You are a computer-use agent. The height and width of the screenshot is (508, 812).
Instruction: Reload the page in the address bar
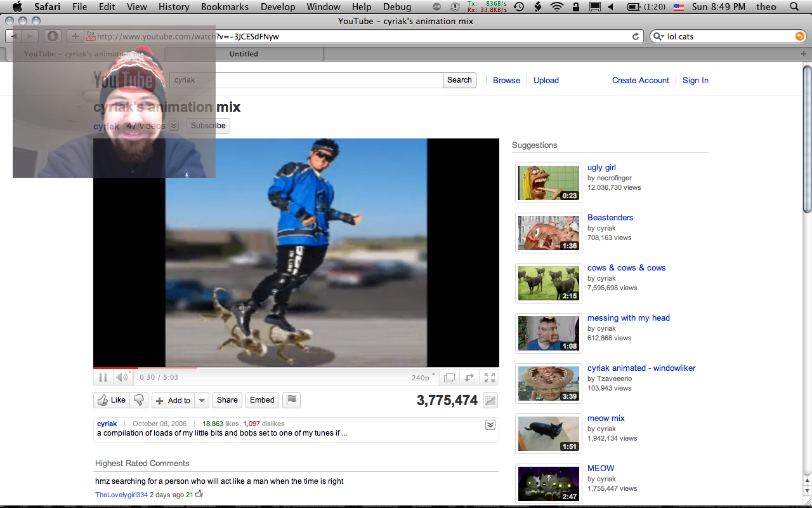(x=636, y=36)
